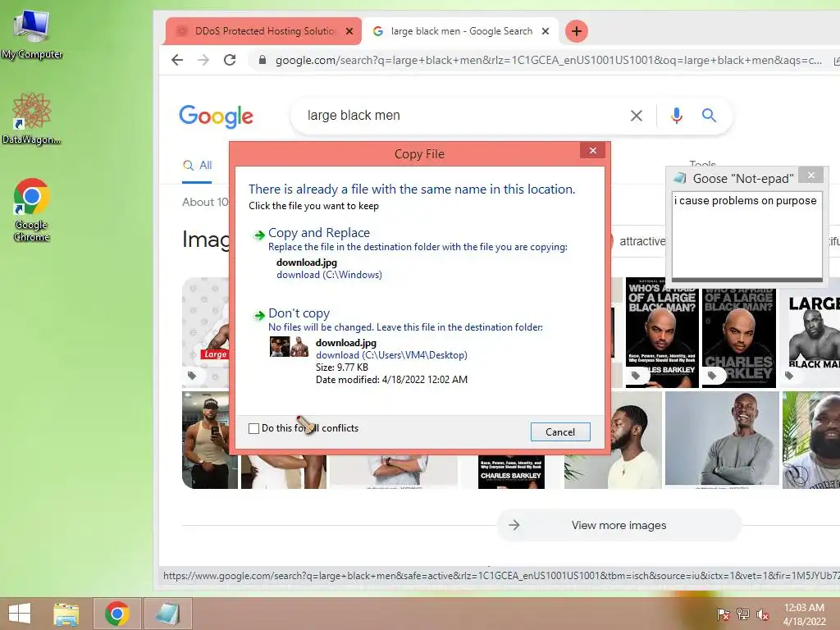Click the Google logo
Image resolution: width=840 pixels, height=630 pixels.
(x=216, y=116)
